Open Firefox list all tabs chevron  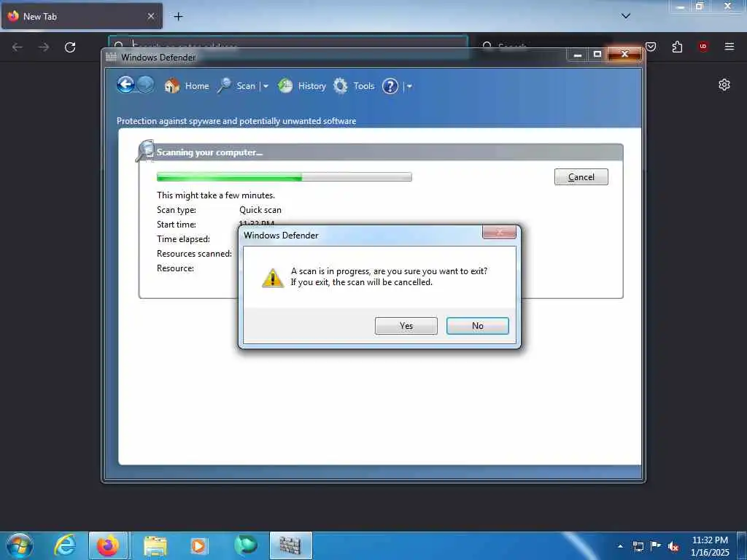[625, 16]
